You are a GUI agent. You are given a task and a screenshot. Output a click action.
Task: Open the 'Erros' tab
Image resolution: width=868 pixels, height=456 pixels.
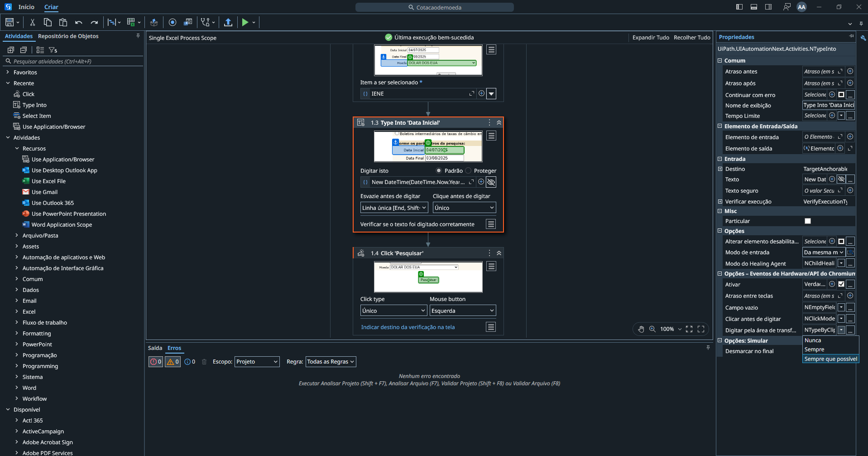pos(174,348)
